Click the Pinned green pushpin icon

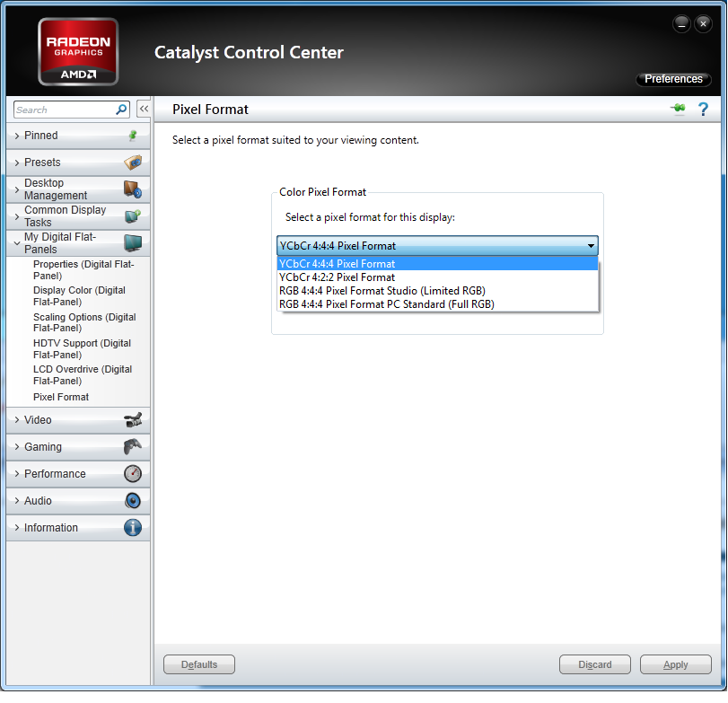[133, 136]
